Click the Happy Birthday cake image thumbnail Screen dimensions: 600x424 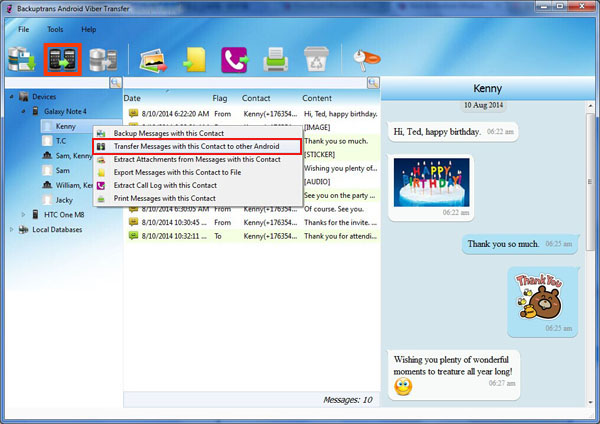pyautogui.click(x=431, y=182)
